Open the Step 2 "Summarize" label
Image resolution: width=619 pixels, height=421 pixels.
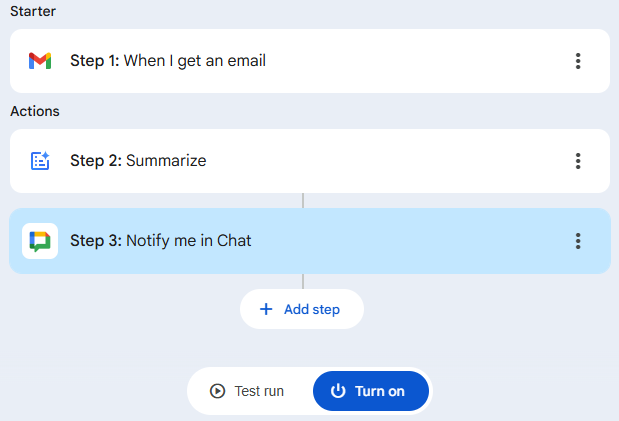166,161
